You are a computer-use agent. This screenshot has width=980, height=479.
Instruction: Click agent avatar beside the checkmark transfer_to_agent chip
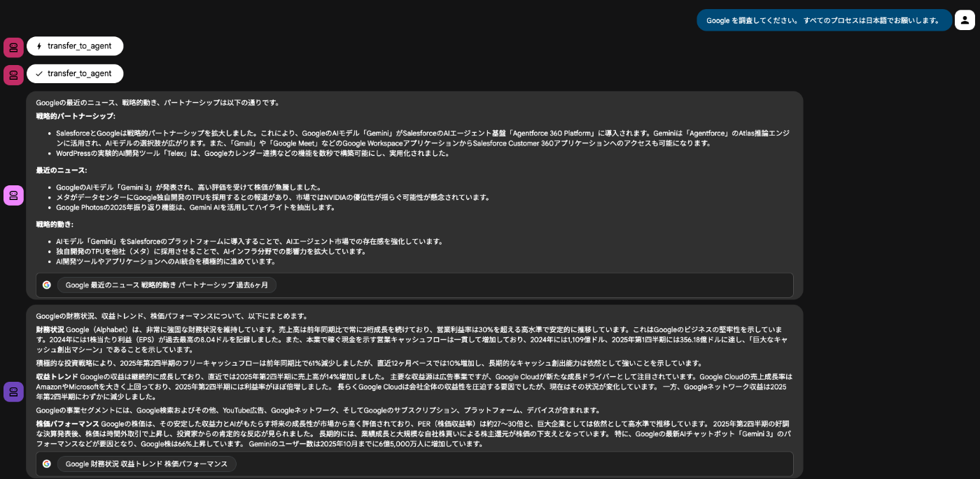point(13,75)
